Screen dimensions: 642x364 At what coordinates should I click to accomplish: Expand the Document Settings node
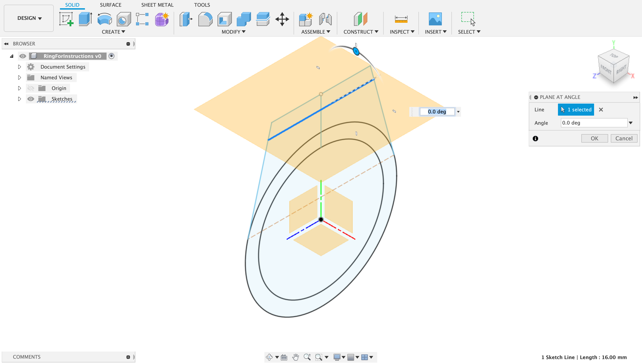(20, 67)
